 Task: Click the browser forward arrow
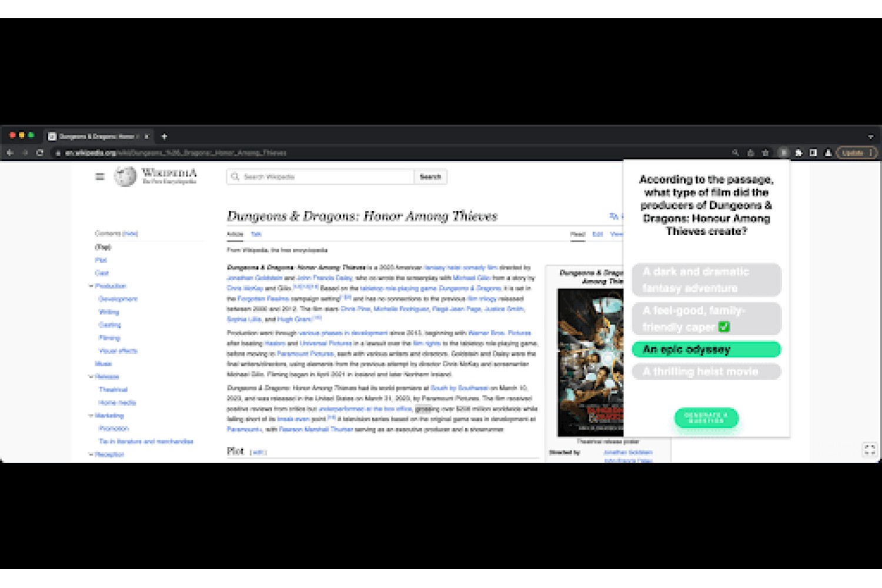coord(25,153)
